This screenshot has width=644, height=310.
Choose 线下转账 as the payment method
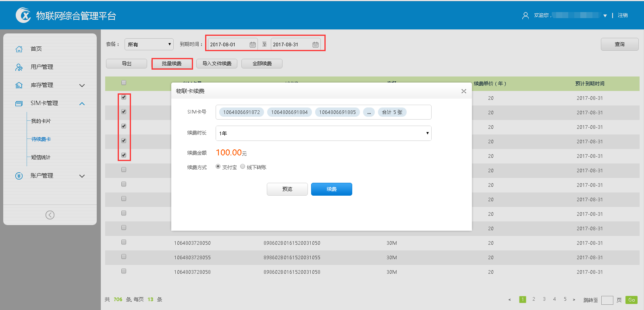click(243, 167)
